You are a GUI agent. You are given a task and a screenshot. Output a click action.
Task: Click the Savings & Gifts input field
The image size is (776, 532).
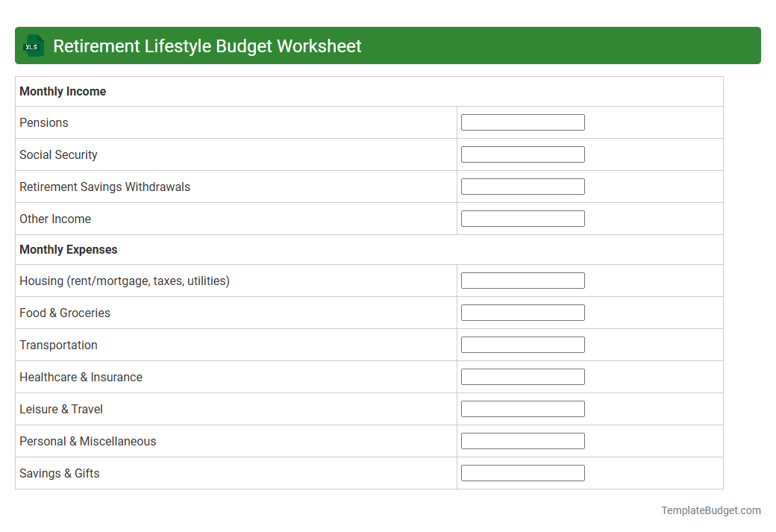[x=522, y=472]
